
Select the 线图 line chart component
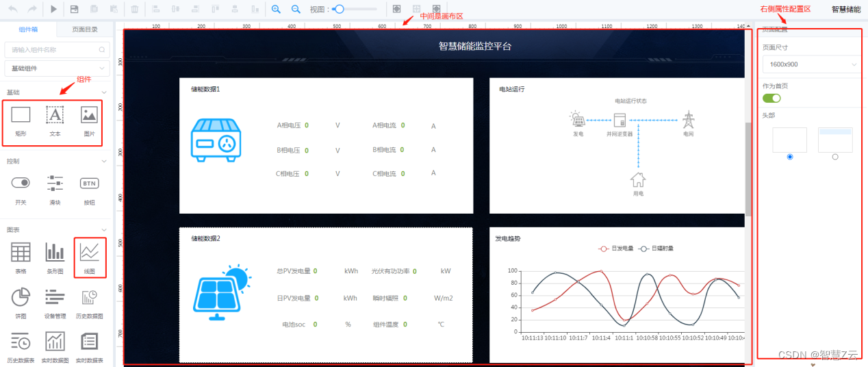pos(90,258)
